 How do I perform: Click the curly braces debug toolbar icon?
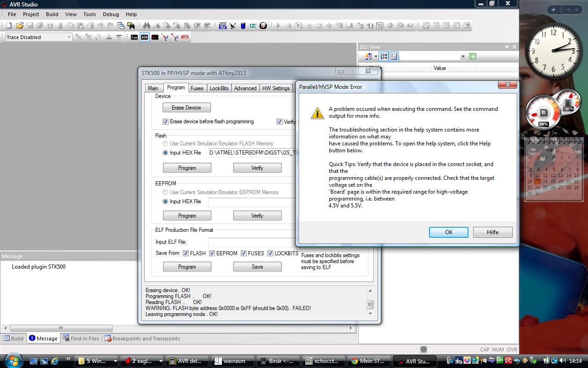coord(370,26)
